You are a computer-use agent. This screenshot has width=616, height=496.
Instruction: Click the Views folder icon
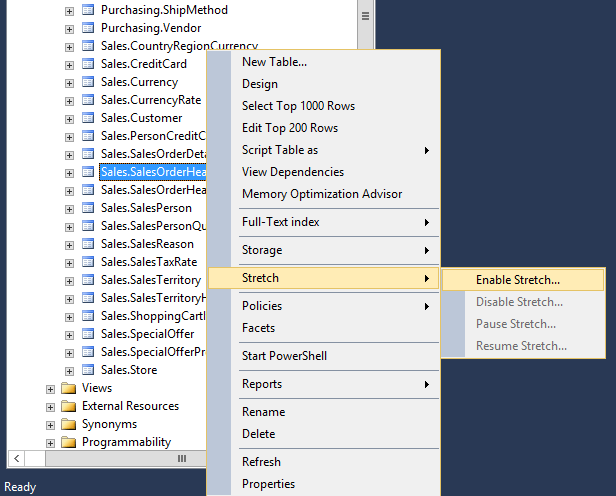[68, 388]
